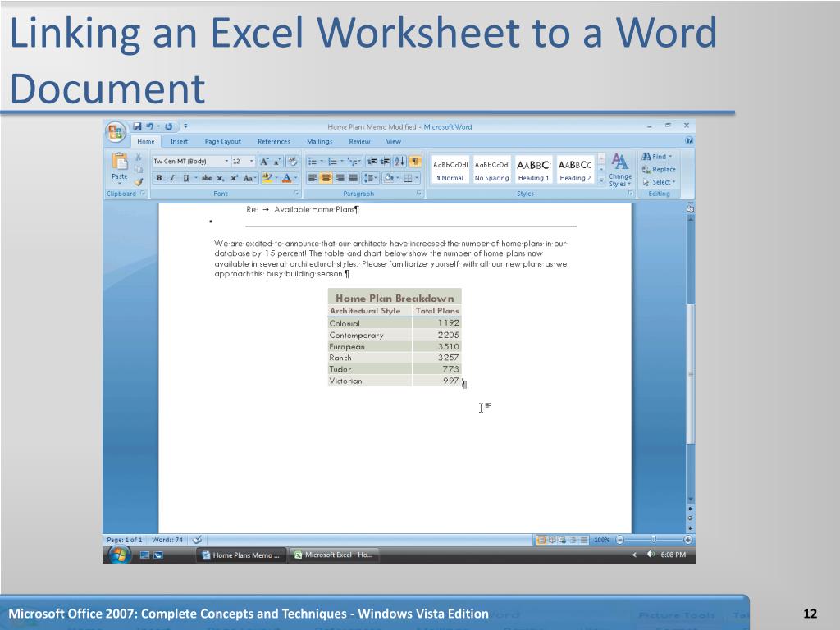The image size is (840, 630).
Task: Click the spelling and grammar check status icon
Action: [x=197, y=540]
